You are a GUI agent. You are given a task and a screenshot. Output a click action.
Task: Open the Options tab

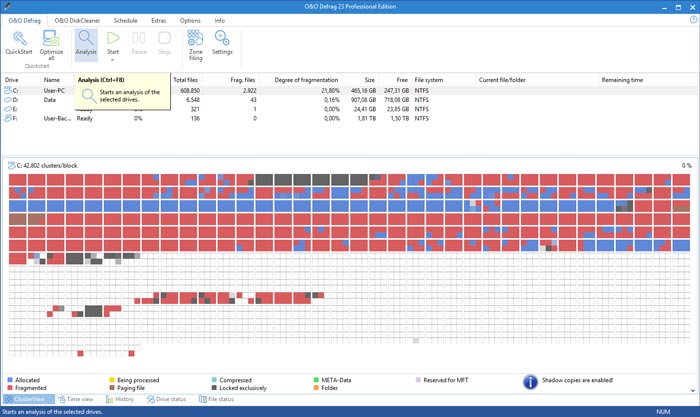point(190,21)
